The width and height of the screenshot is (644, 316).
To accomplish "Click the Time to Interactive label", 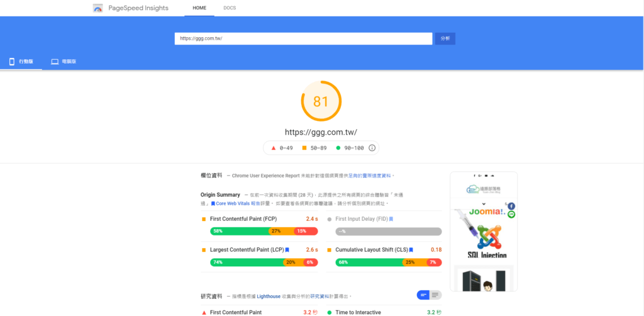I will pos(358,312).
